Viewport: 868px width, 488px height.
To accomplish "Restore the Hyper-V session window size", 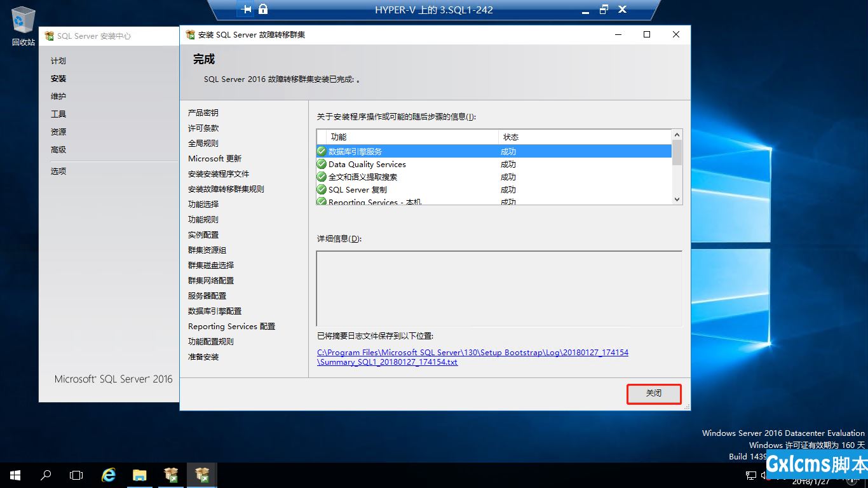I will pyautogui.click(x=604, y=10).
